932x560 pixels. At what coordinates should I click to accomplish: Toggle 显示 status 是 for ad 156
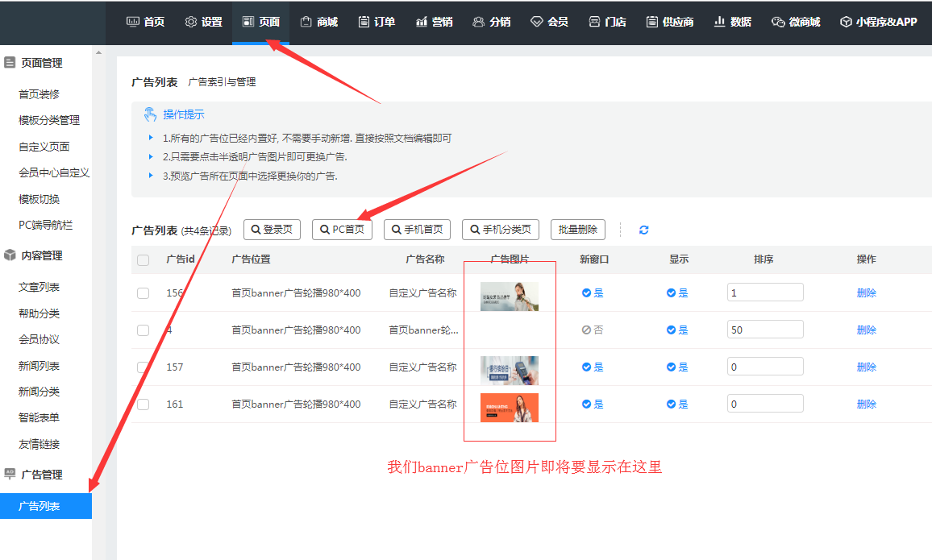[x=677, y=293]
